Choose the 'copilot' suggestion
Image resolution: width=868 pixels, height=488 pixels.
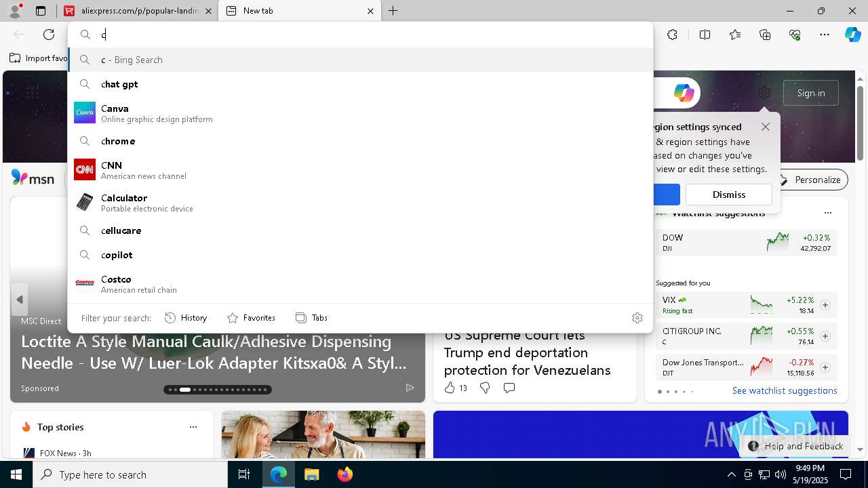pyautogui.click(x=360, y=255)
